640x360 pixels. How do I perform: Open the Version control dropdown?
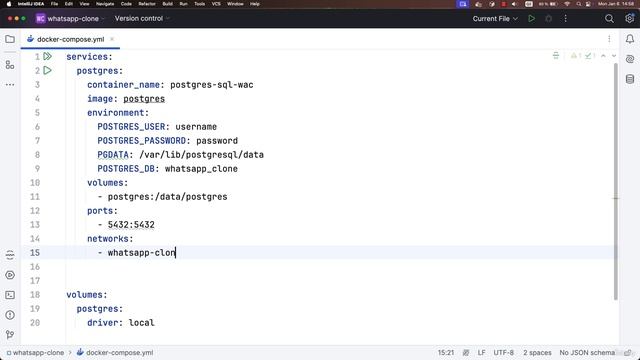coord(142,18)
